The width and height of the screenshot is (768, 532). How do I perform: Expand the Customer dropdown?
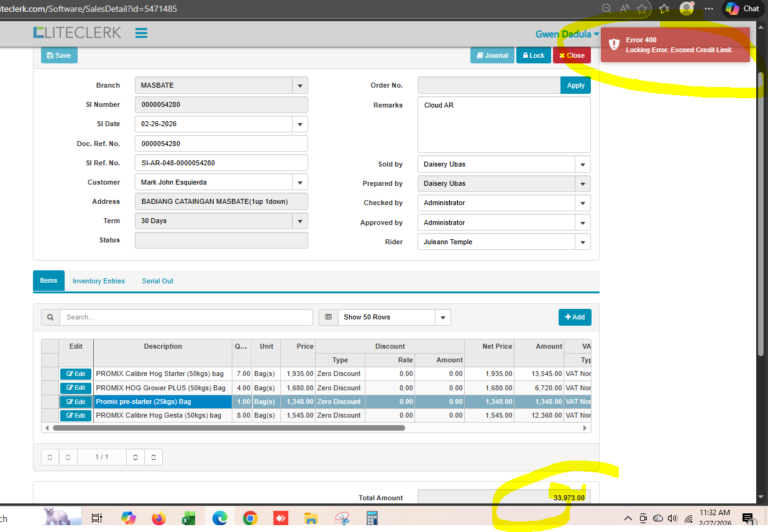300,183
